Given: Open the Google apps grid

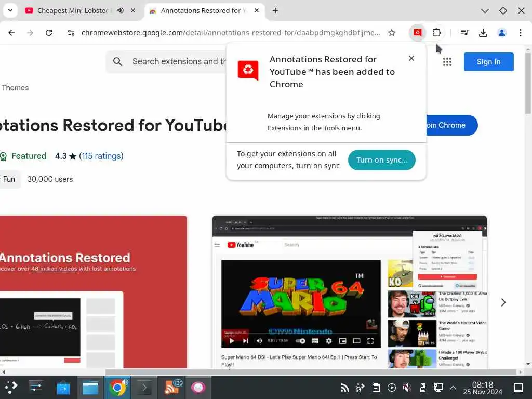Looking at the screenshot, I should tap(447, 62).
